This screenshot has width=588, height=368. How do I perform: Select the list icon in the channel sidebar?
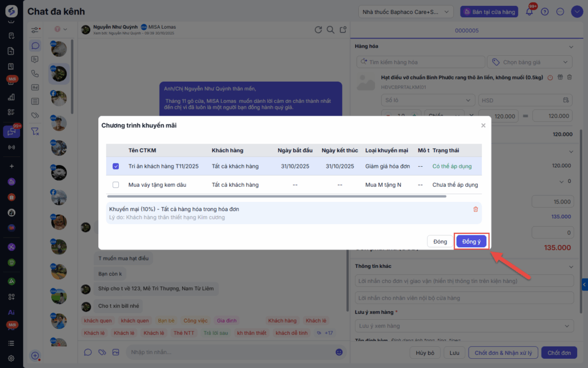(35, 101)
